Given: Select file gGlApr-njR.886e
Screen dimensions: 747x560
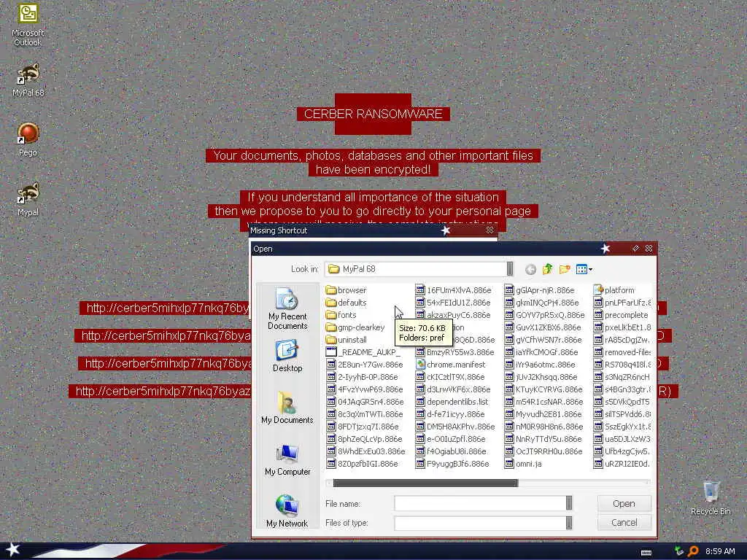Looking at the screenshot, I should [539, 290].
